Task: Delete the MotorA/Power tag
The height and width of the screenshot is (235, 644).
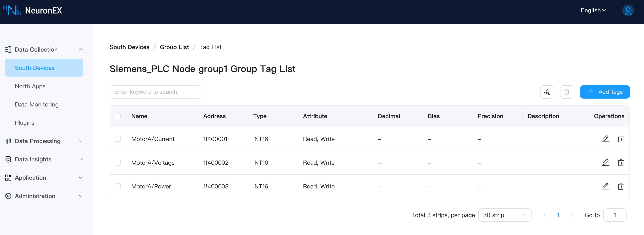Action: coord(620,186)
